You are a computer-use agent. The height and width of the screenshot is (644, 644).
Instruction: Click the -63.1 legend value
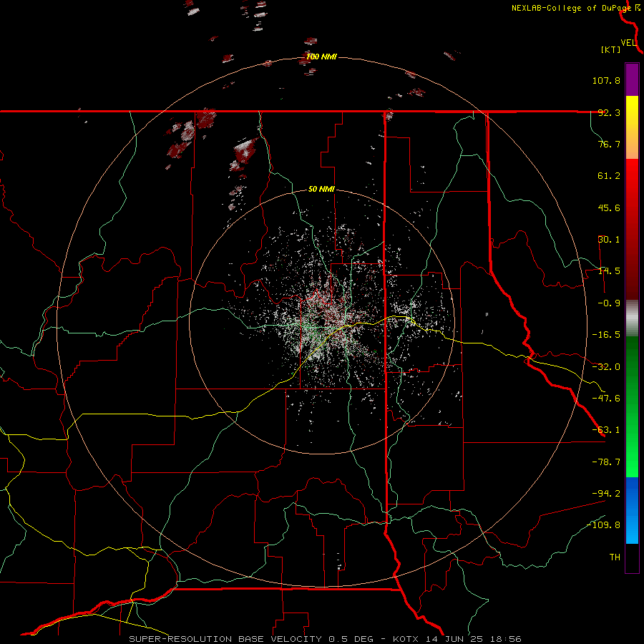[x=606, y=430]
